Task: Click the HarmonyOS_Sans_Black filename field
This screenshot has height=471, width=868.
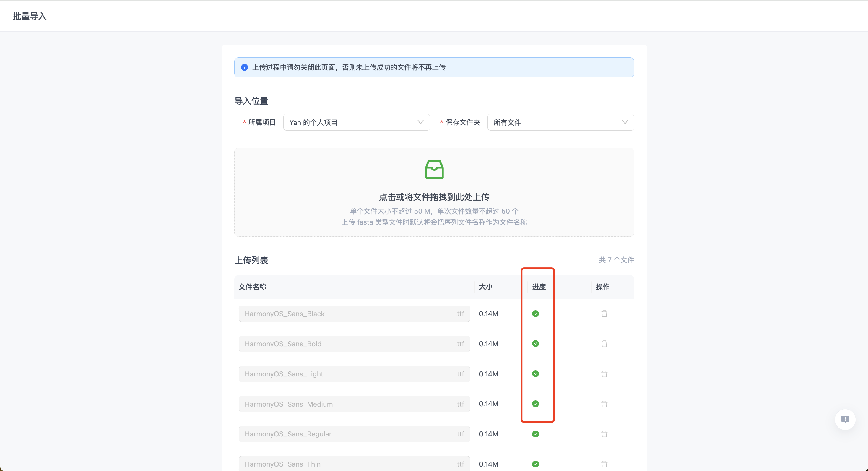Action: [x=344, y=314]
